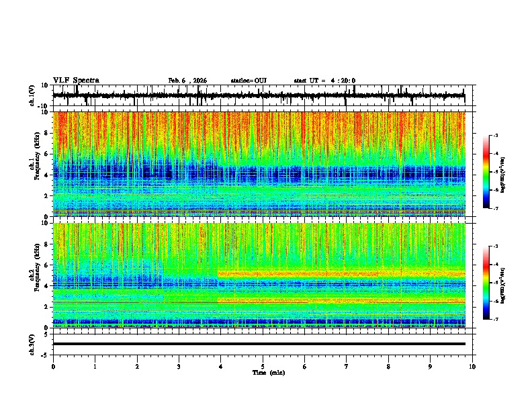
Task: Click the "-3" label on ch.2 color scale
Action: (496, 246)
